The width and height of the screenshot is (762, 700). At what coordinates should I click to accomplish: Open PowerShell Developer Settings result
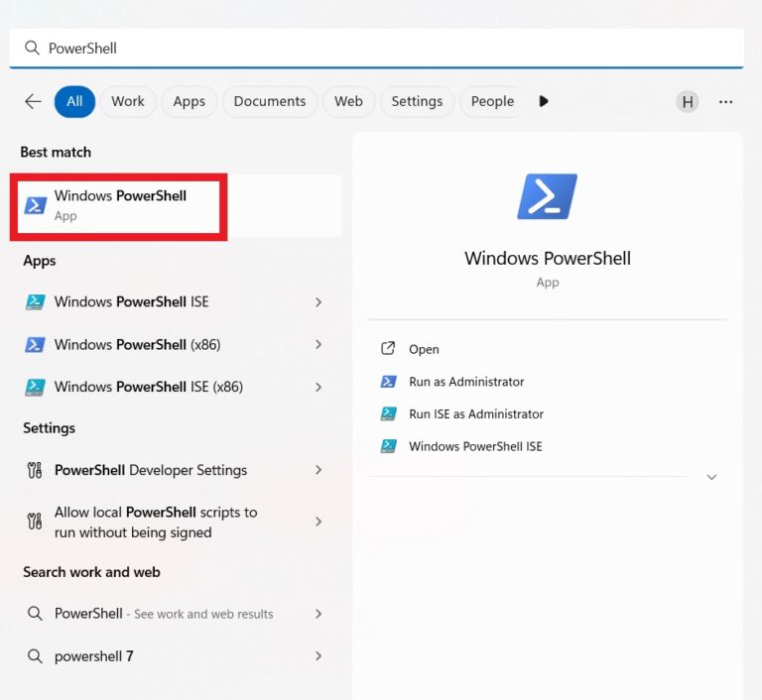(x=175, y=470)
